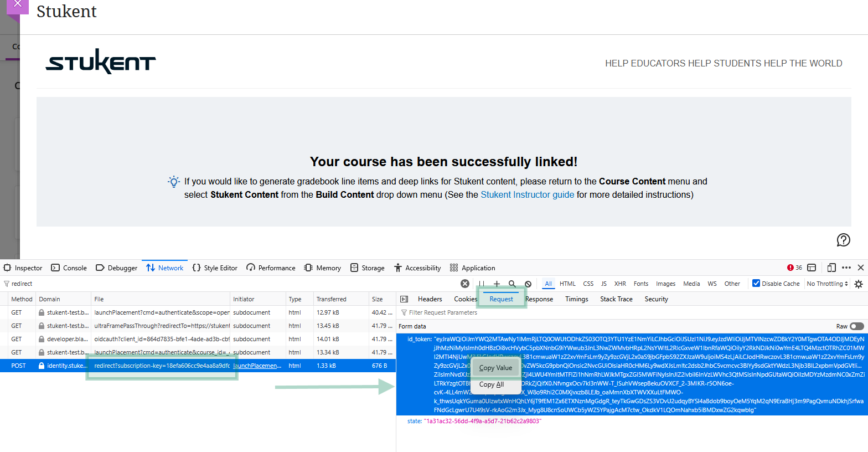Viewport: 868px width, 452px height.
Task: Open devtools more options ellipsis
Action: click(x=846, y=268)
